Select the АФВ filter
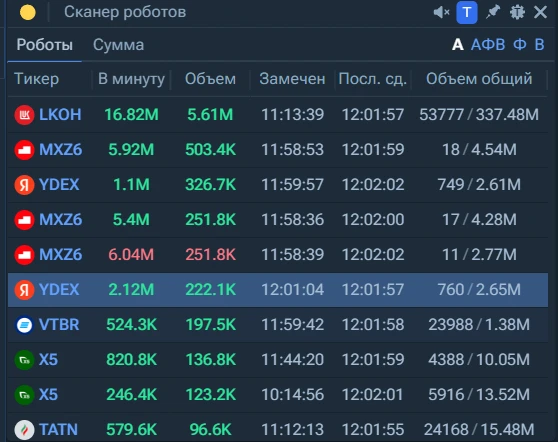This screenshot has width=558, height=442. [x=488, y=45]
